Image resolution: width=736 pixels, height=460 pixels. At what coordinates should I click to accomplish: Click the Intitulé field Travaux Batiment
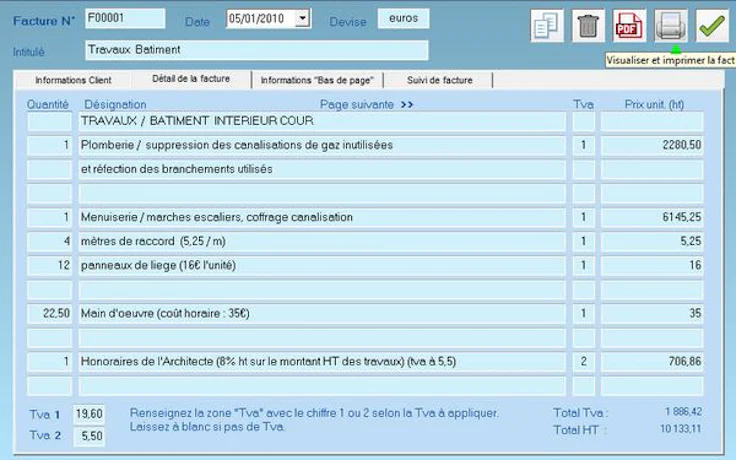click(x=257, y=50)
